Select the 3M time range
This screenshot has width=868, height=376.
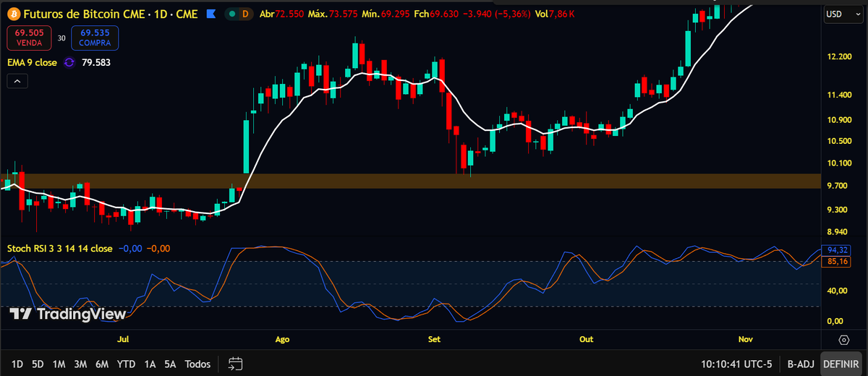(80, 364)
